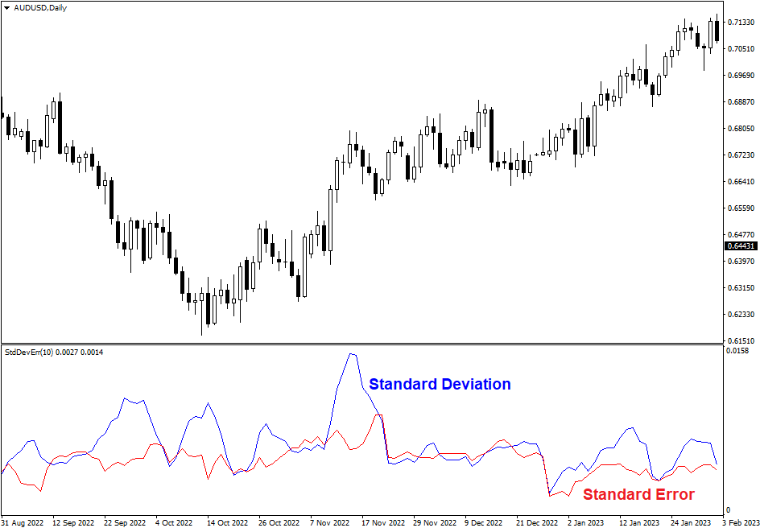Select the 26 Oct 2022 date label

(279, 523)
